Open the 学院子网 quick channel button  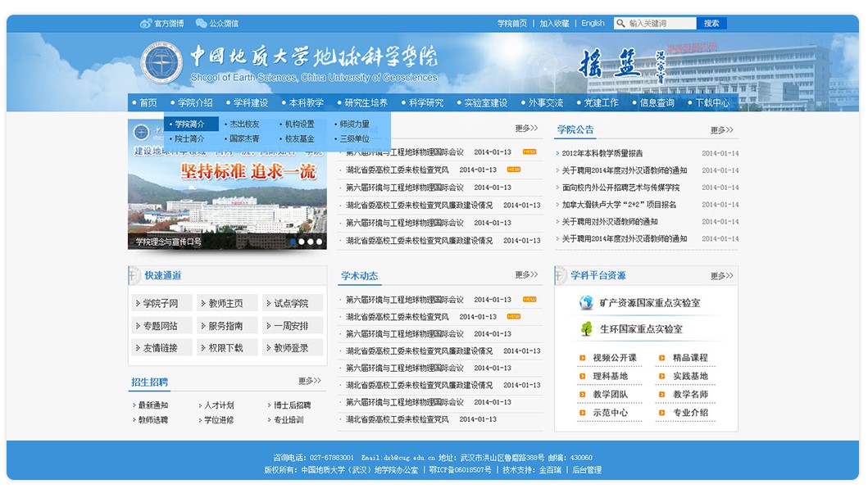click(161, 303)
